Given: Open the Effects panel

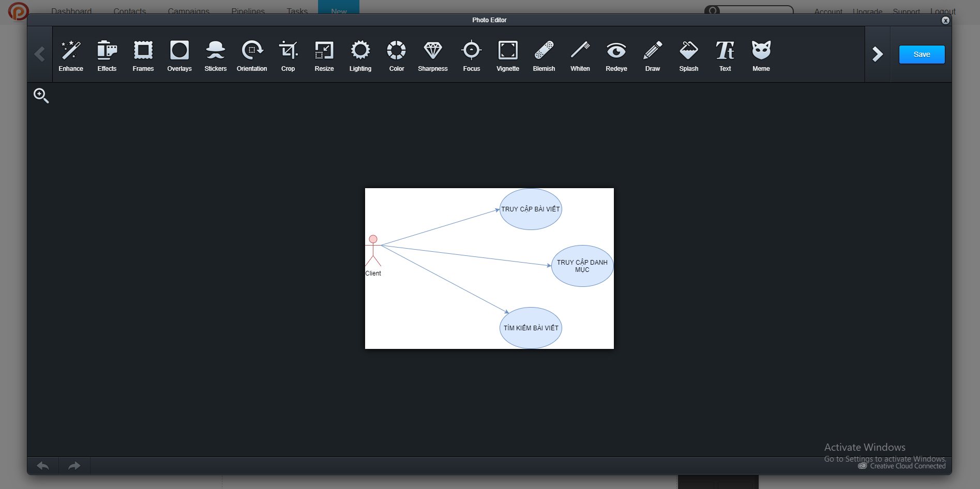Looking at the screenshot, I should [x=107, y=54].
